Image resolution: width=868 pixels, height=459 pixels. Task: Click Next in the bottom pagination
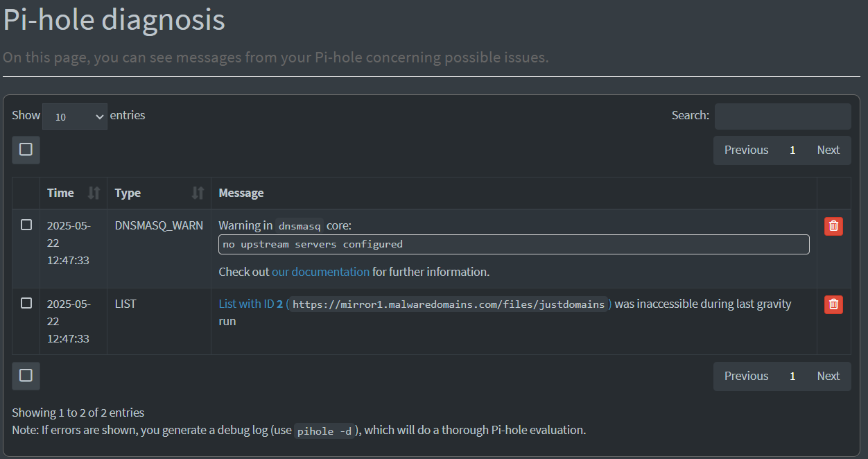click(x=828, y=376)
